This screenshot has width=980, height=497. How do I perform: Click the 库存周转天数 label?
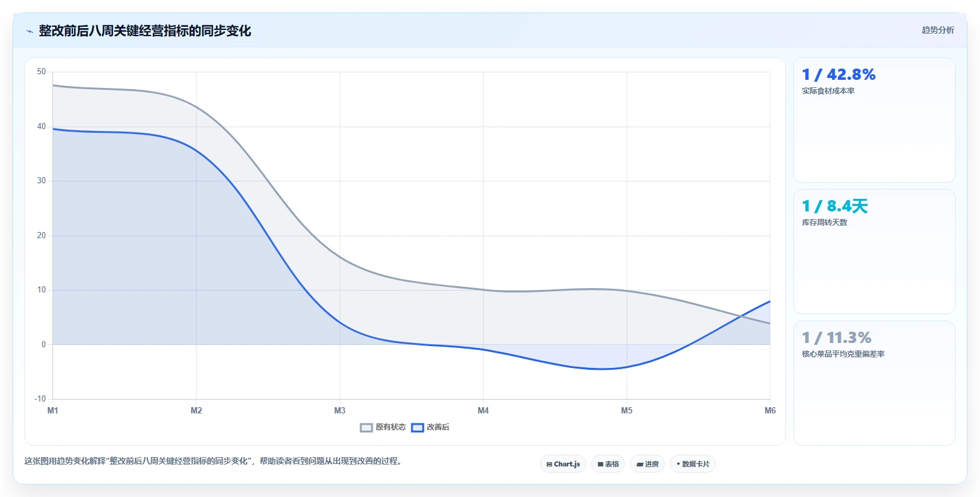tap(825, 223)
